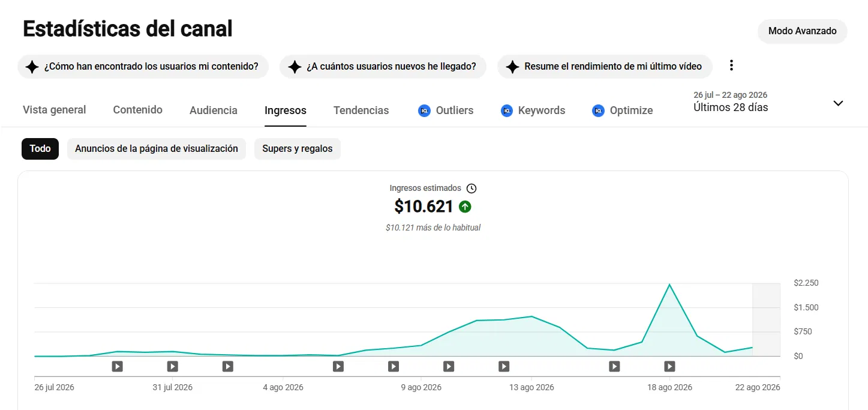Filter by Anuncios de la página de visualización
Screen dimensions: 868x410
tap(157, 149)
